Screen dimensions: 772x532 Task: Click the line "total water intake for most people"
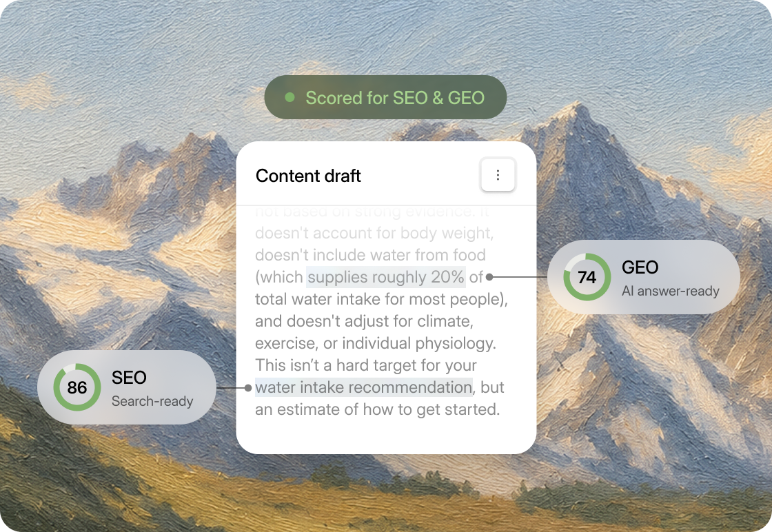pos(381,299)
